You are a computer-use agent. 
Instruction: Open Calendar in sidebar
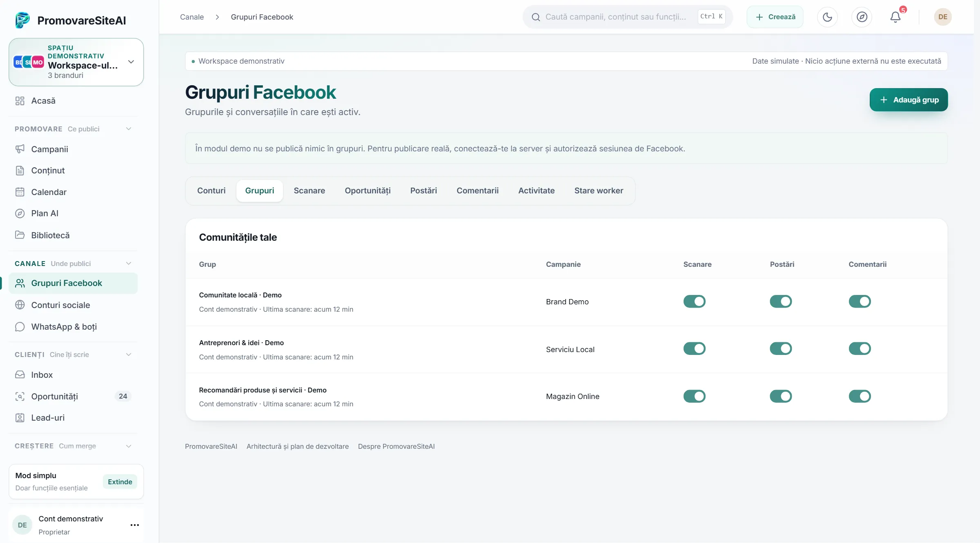coord(73,192)
